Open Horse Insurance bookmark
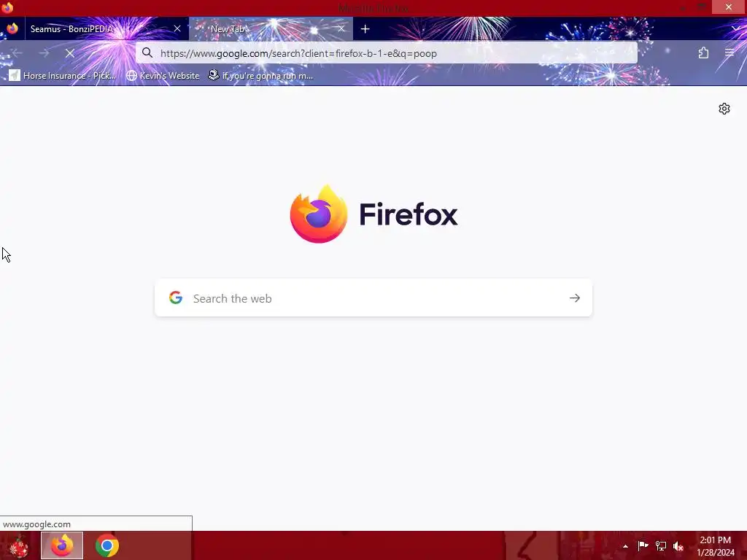This screenshot has width=747, height=560. (x=63, y=76)
